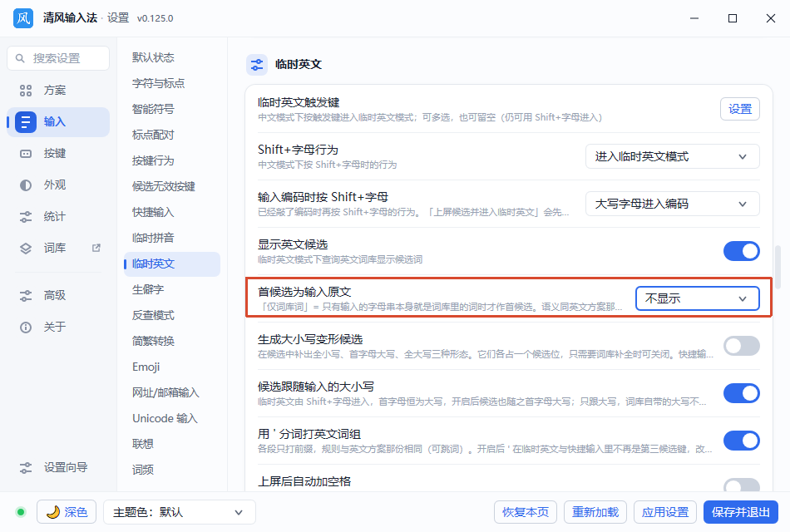Click the 恢复本页 button
The image size is (790, 532).
[525, 512]
